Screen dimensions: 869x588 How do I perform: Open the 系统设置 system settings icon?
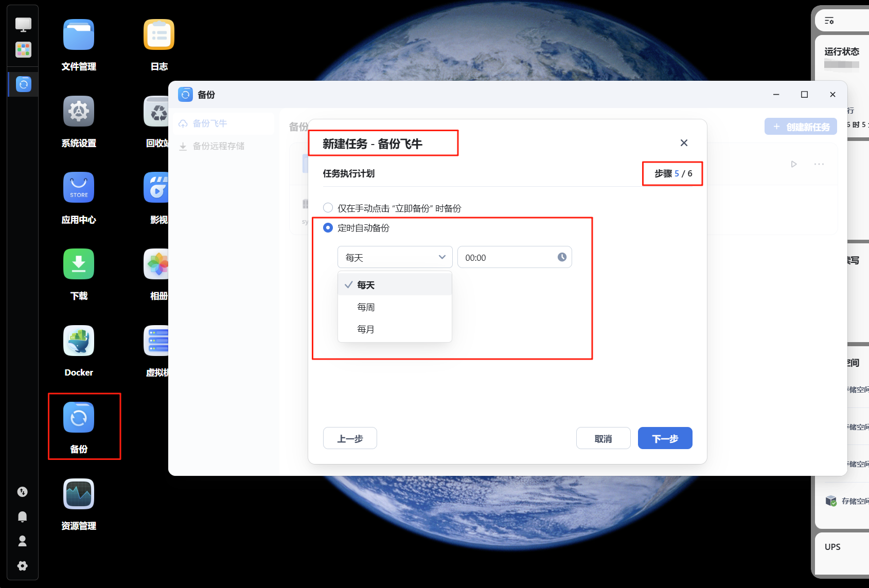pyautogui.click(x=79, y=111)
